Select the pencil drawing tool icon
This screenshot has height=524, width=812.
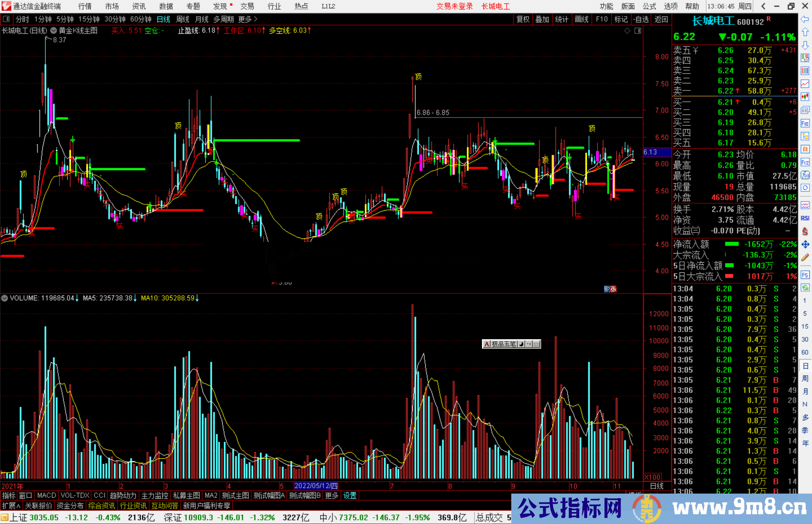click(805, 258)
